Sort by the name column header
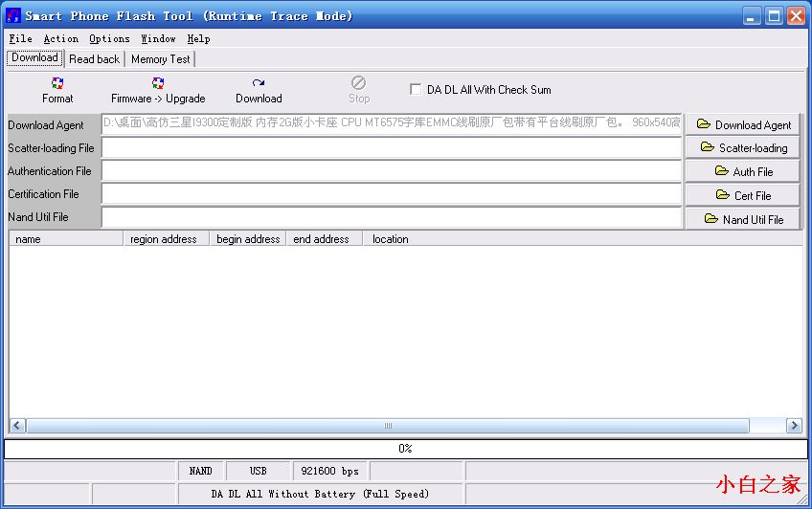 pyautogui.click(x=66, y=239)
